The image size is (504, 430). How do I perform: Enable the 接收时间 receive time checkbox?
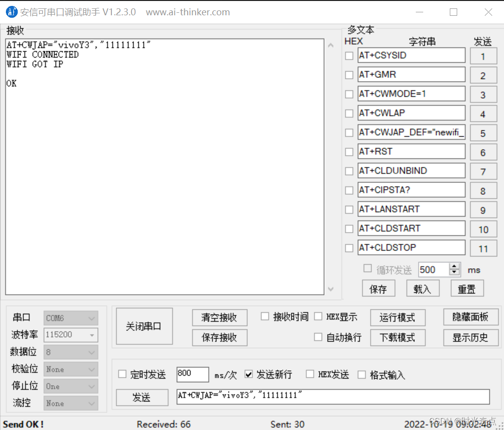click(x=265, y=317)
